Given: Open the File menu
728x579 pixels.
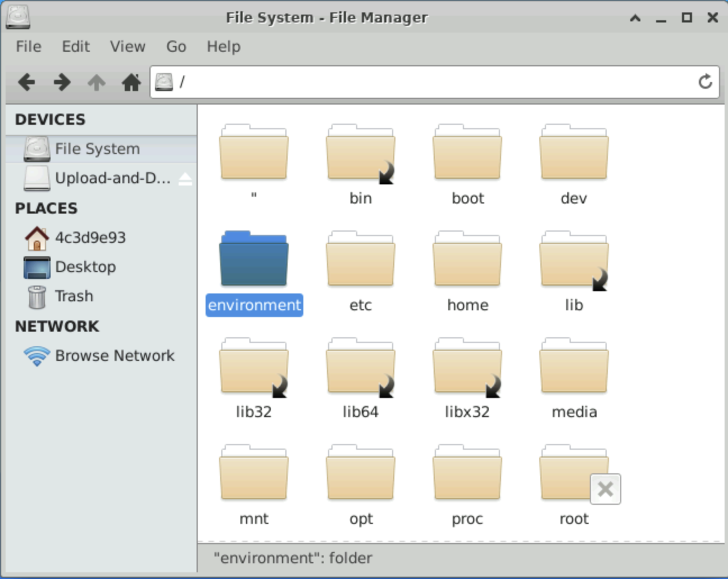Looking at the screenshot, I should click(28, 47).
